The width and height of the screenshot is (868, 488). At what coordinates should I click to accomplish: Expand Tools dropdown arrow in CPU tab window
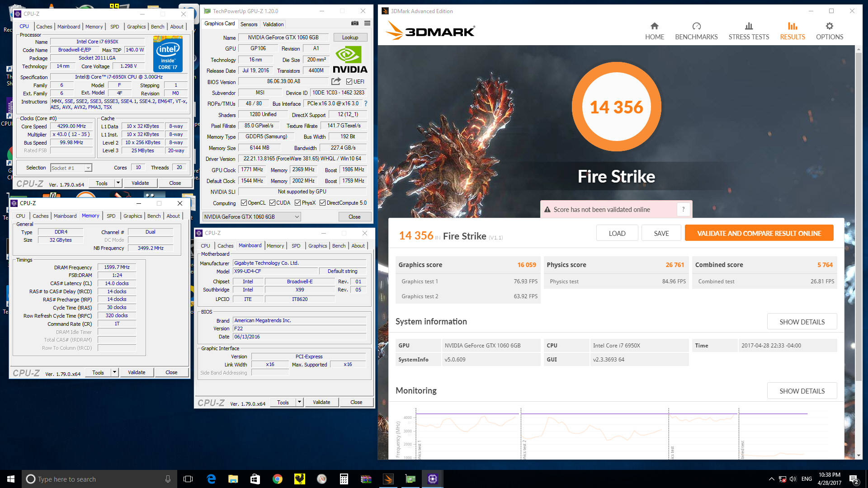pos(118,183)
